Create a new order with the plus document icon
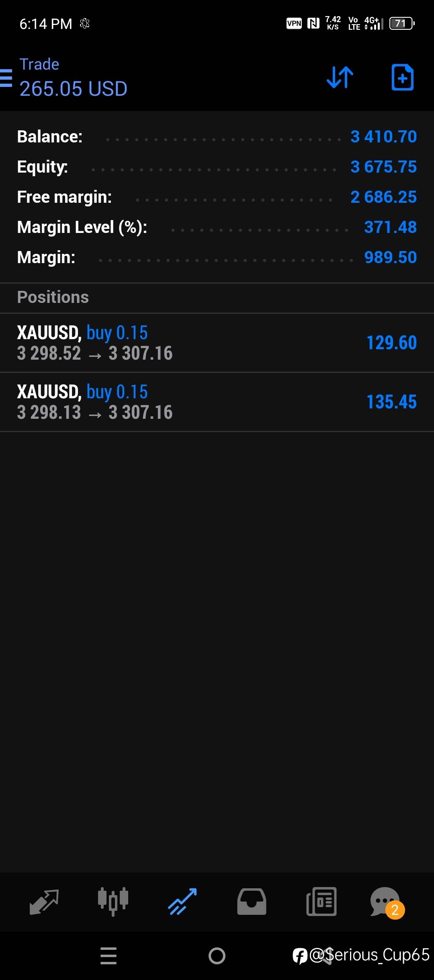 [403, 77]
